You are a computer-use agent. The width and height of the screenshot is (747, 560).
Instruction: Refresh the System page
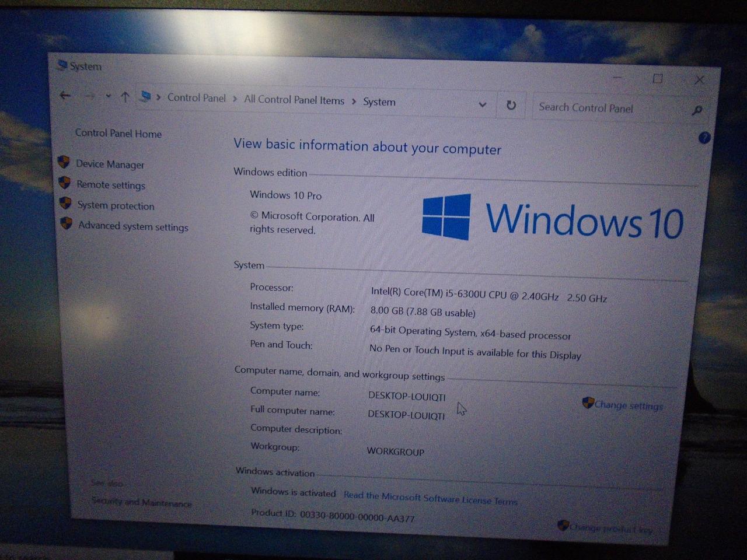click(x=511, y=105)
